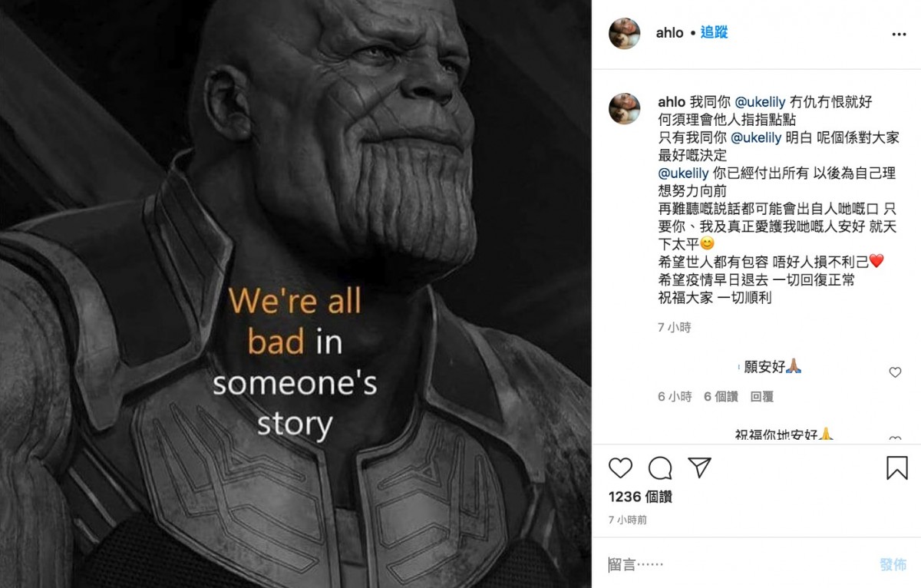
Task: Reply to comment using 回覆
Action: 762,396
